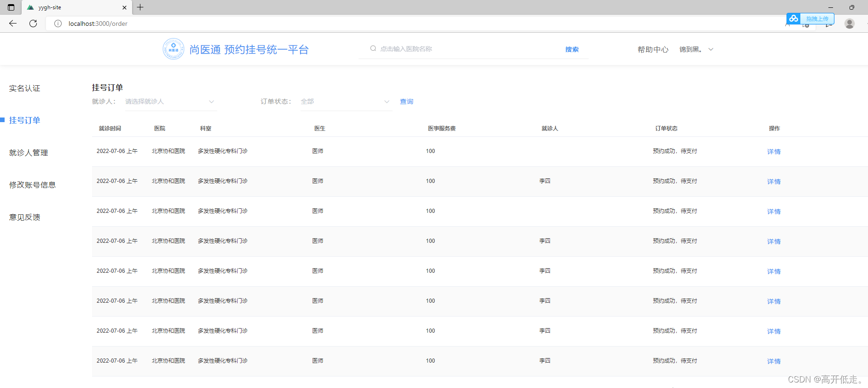This screenshot has width=868, height=388.
Task: Open 意见反馈 in sidebar
Action: tap(25, 217)
